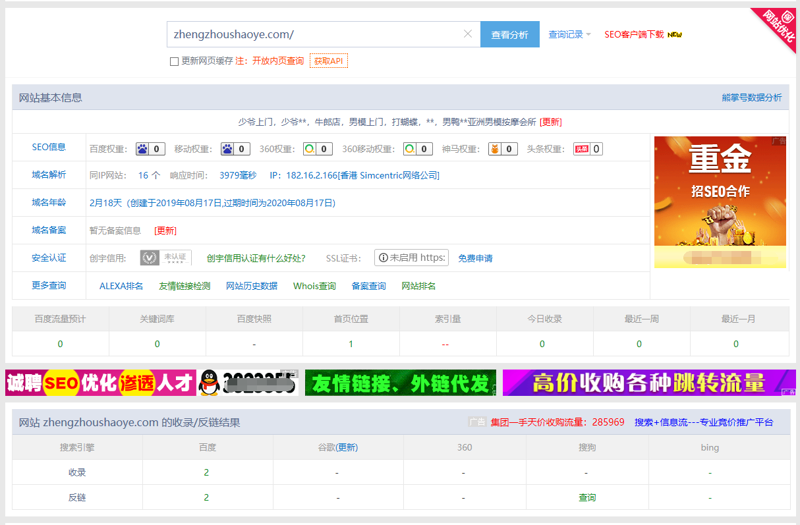Select the 安全认证 row label
This screenshot has height=525, width=800.
[49, 258]
